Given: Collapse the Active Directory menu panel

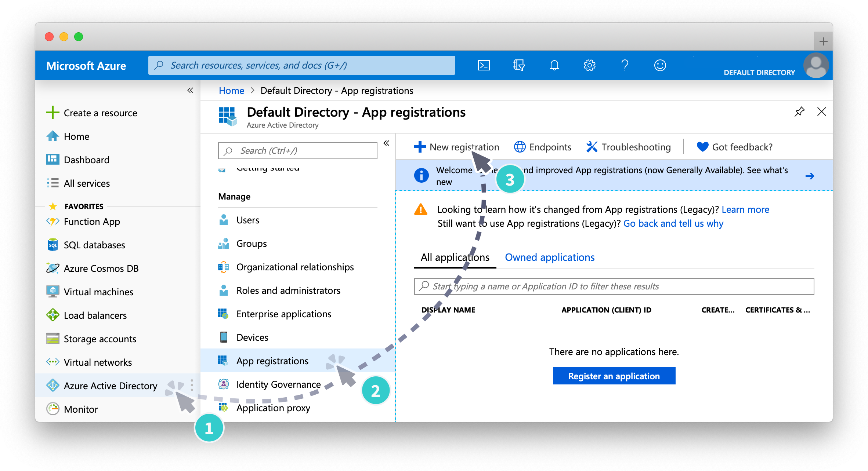Looking at the screenshot, I should click(x=386, y=143).
